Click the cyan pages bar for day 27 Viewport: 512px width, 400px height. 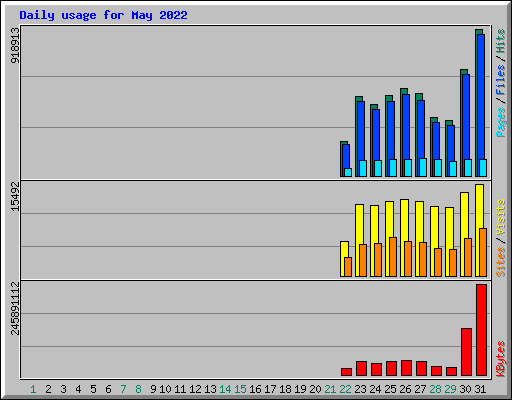pyautogui.click(x=423, y=167)
